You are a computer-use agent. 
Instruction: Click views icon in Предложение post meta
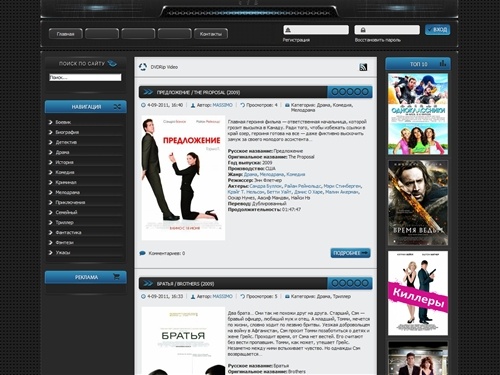tap(242, 105)
